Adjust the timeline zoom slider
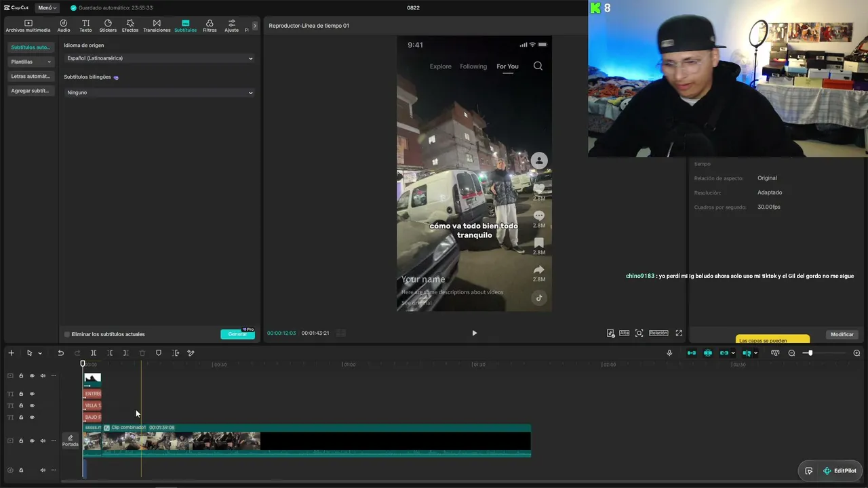Image resolution: width=868 pixels, height=488 pixels. tap(810, 353)
